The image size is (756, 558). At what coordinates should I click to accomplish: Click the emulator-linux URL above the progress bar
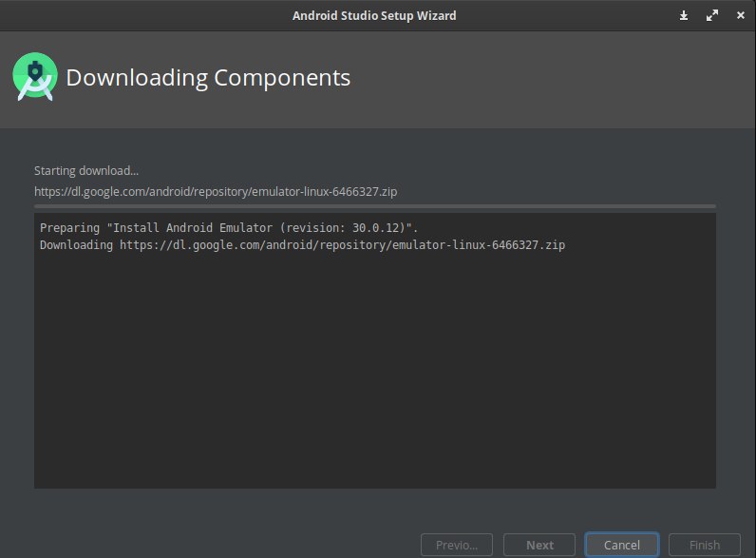coord(216,192)
